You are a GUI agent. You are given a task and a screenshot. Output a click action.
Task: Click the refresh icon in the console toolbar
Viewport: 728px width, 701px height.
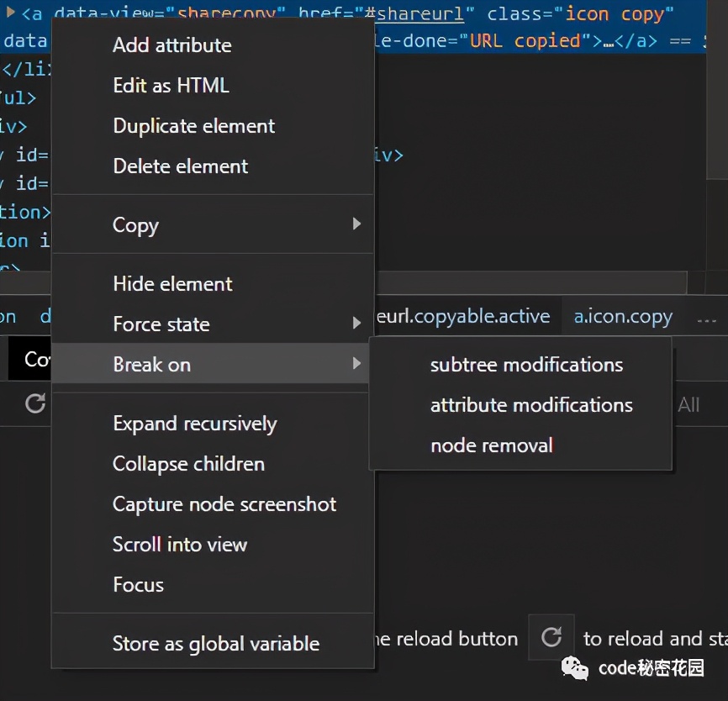point(34,404)
